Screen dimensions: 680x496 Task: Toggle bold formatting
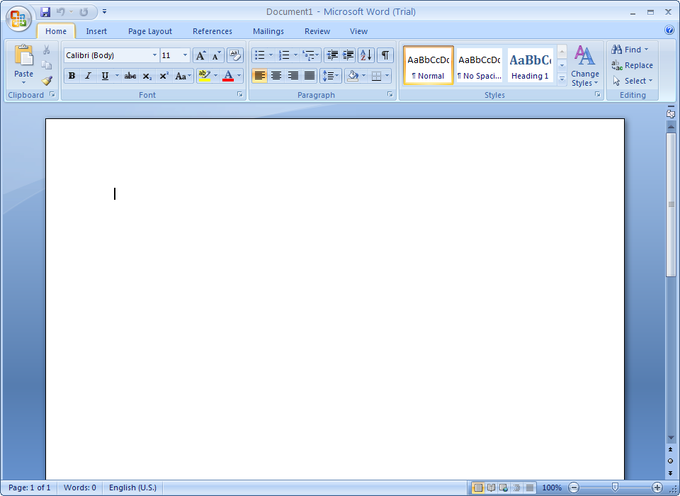(72, 76)
